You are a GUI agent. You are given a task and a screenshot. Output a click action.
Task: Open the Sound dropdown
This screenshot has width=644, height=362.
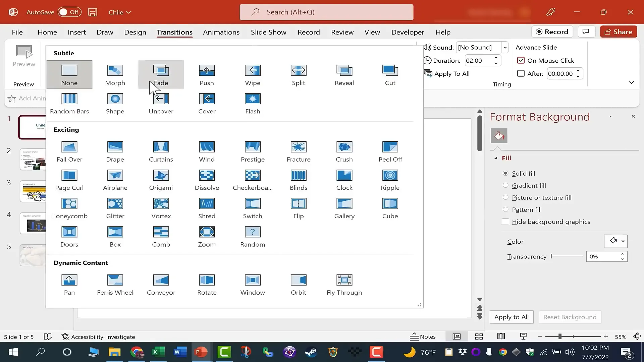(505, 48)
